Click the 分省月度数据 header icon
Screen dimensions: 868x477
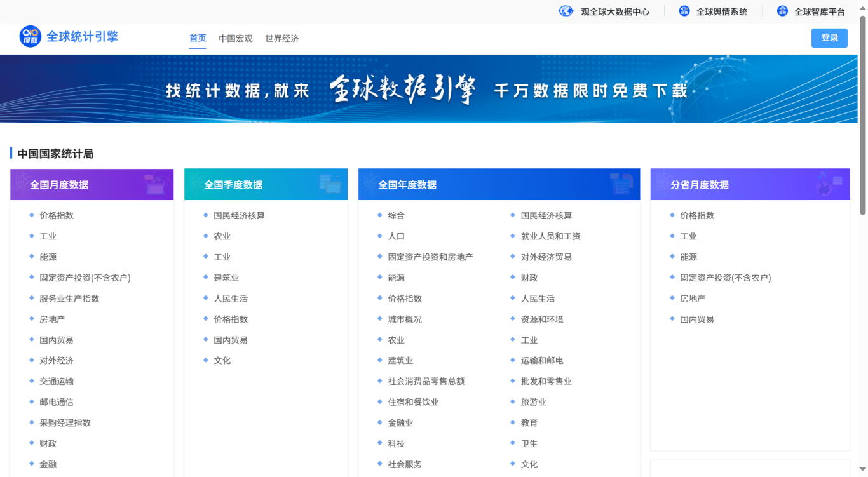pyautogui.click(x=829, y=184)
